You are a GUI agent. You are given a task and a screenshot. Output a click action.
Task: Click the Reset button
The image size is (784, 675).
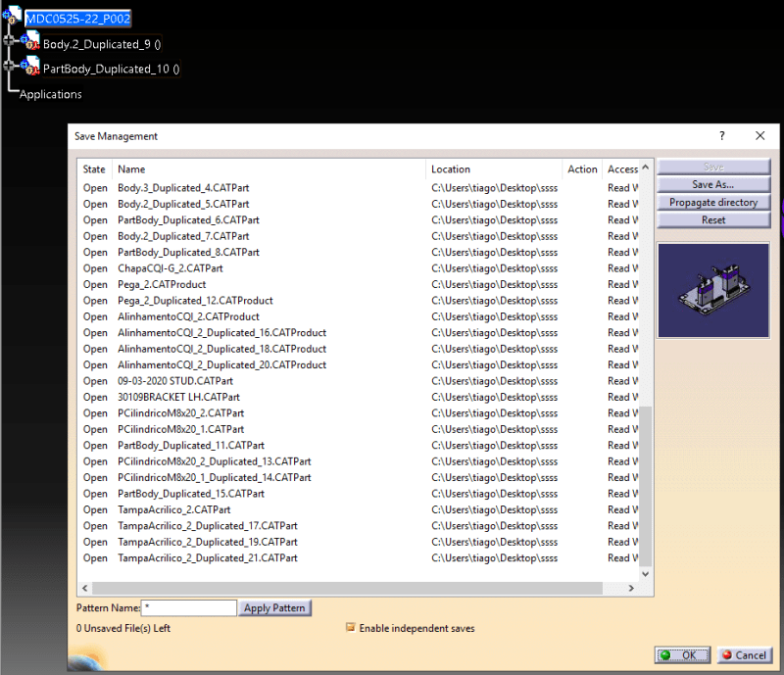713,220
